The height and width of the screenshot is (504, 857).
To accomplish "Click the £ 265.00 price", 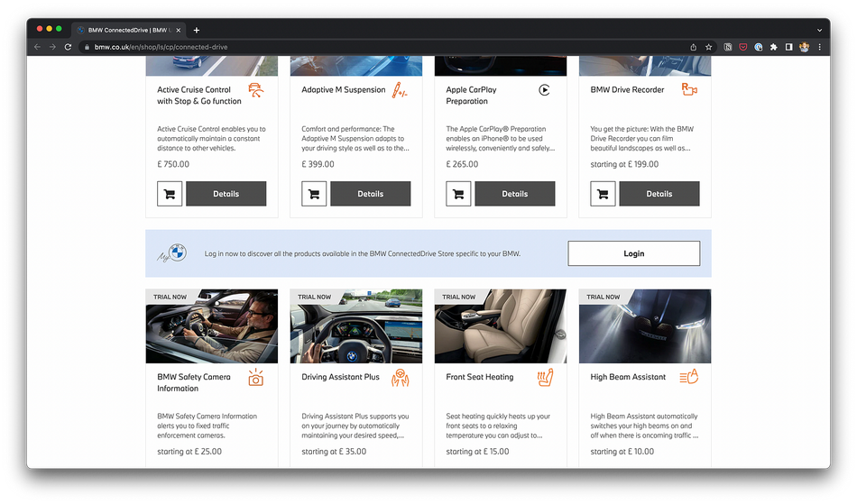I will 462,164.
